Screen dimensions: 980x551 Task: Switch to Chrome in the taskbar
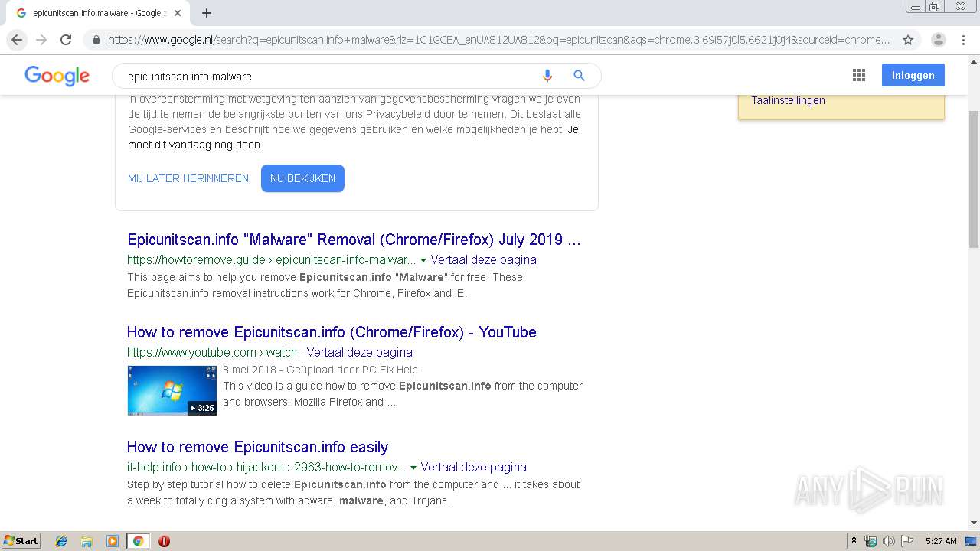138,541
